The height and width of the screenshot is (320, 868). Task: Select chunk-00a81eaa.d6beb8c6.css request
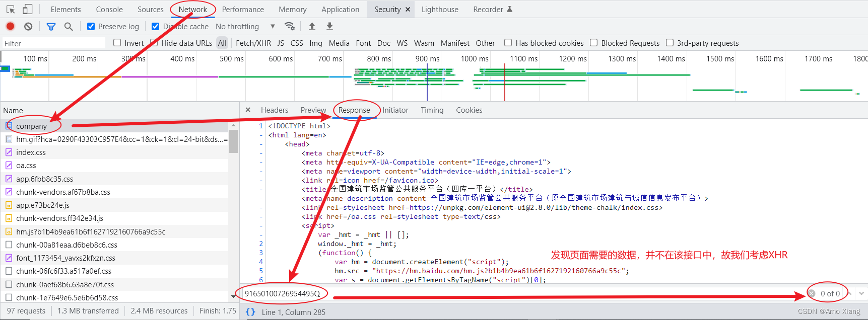(115, 245)
